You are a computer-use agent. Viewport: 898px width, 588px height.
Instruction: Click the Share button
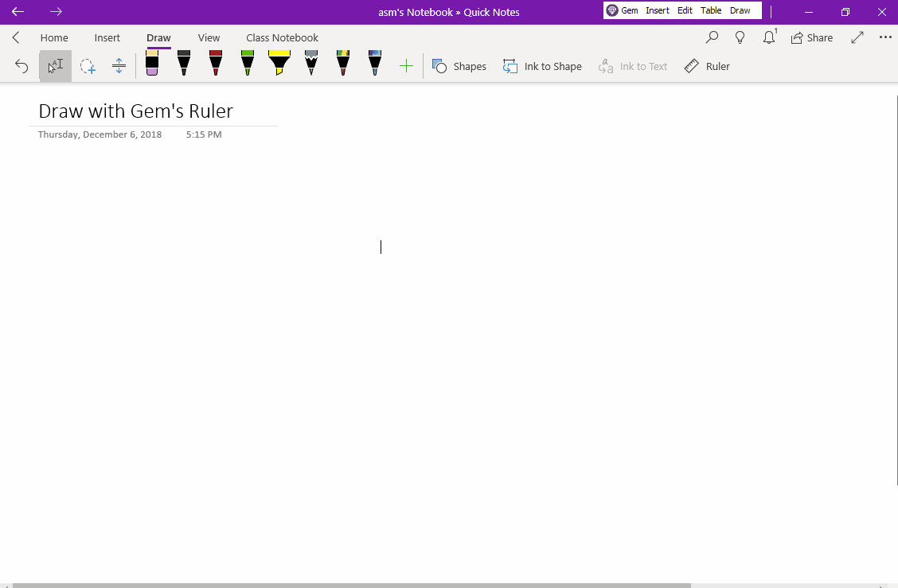tap(812, 37)
